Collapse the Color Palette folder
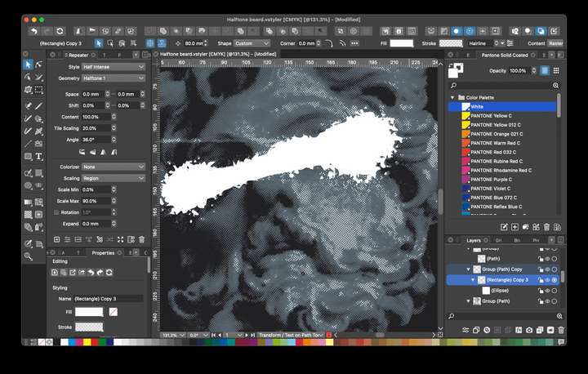The height and width of the screenshot is (374, 588). [452, 97]
